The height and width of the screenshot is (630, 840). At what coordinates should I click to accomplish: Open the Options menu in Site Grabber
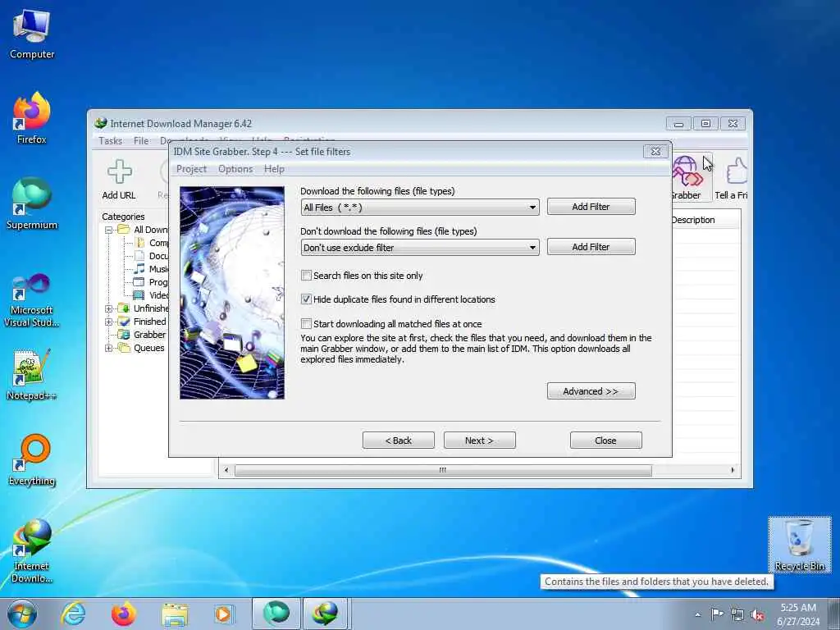[235, 169]
